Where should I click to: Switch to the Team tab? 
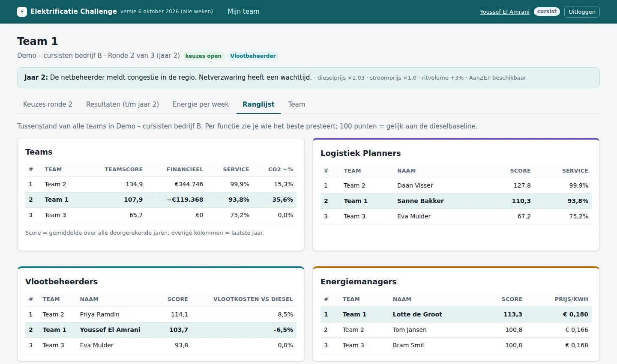pos(297,104)
